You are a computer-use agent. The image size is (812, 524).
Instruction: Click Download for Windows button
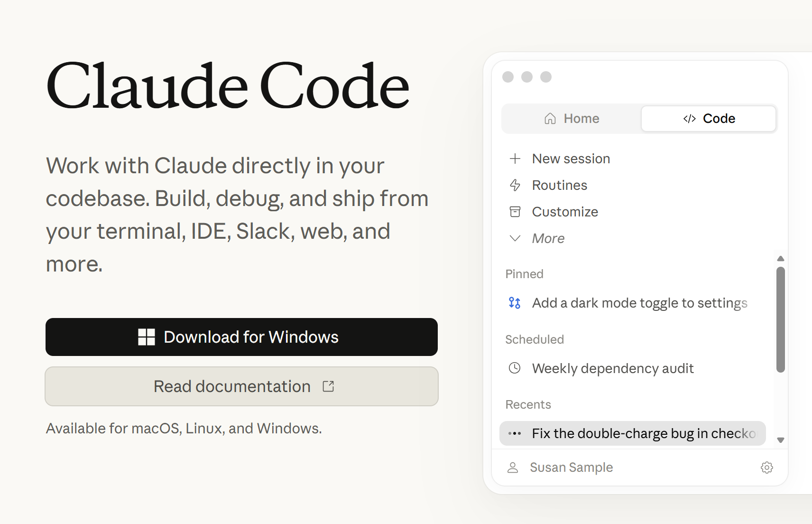point(241,337)
